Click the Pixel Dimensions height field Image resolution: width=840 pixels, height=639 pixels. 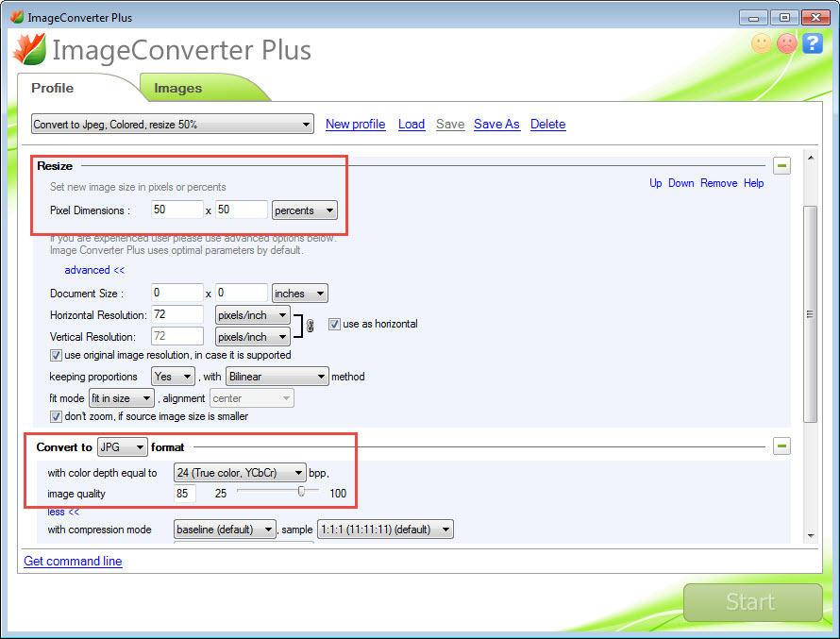pos(241,210)
